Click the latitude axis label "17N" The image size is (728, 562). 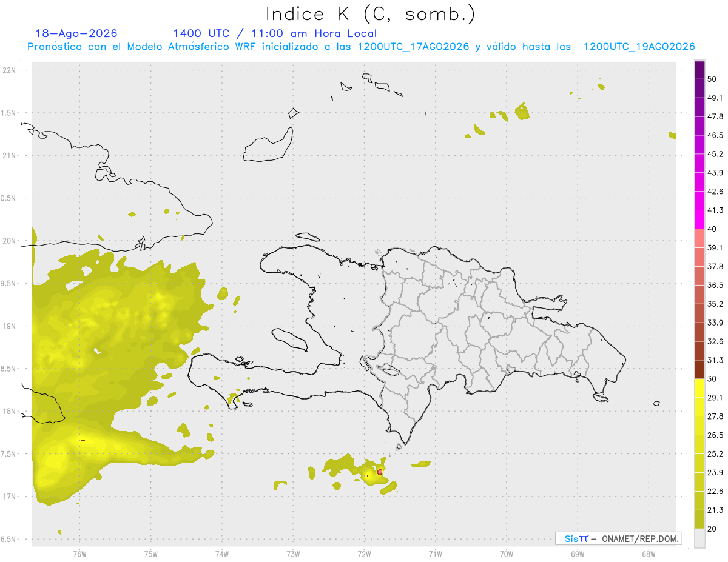pyautogui.click(x=9, y=497)
